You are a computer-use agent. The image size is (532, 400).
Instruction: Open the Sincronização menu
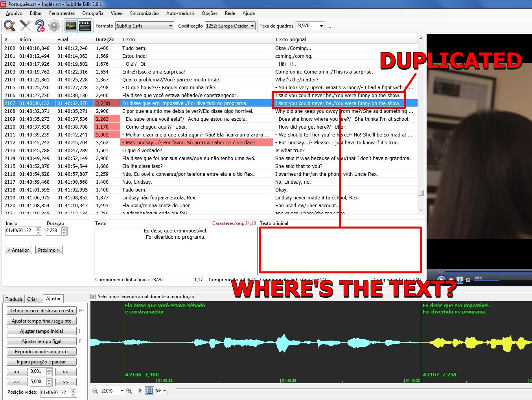coord(144,13)
